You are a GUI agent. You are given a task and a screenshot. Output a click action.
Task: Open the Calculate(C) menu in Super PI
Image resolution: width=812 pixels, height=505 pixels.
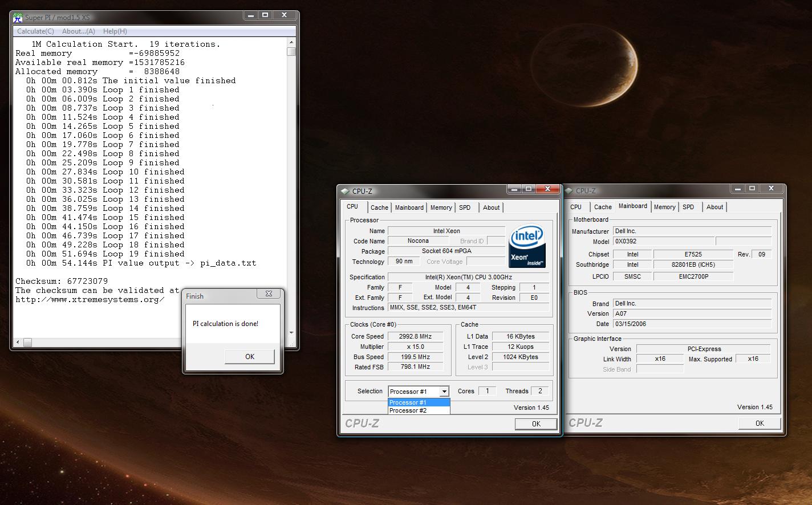(x=35, y=31)
